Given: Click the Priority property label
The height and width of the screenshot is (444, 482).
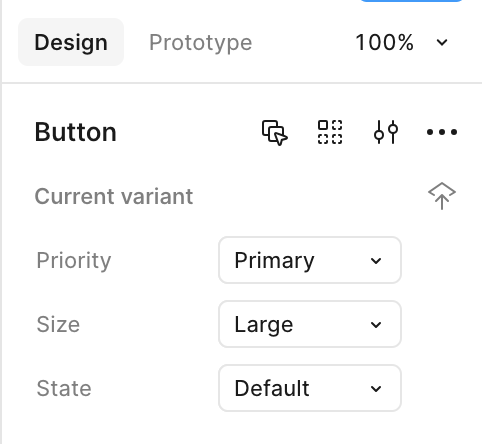Looking at the screenshot, I should point(74,261).
